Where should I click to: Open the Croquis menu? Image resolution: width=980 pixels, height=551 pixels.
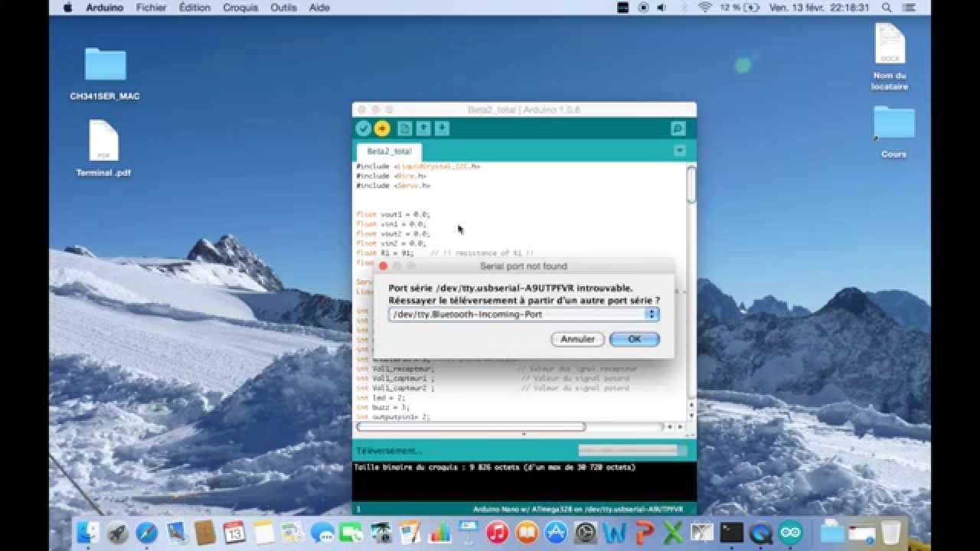coord(240,8)
